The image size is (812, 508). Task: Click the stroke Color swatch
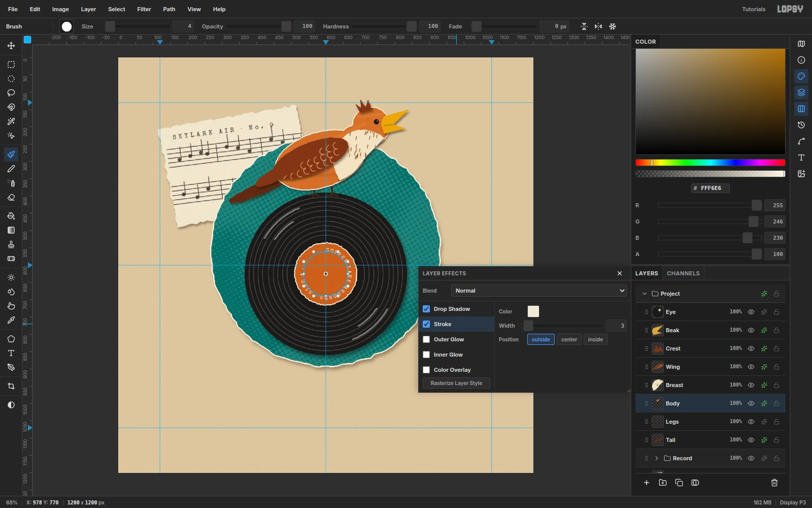click(533, 311)
